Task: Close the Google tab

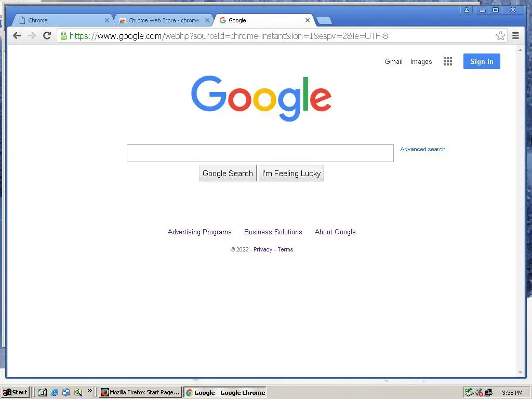Action: point(308,20)
